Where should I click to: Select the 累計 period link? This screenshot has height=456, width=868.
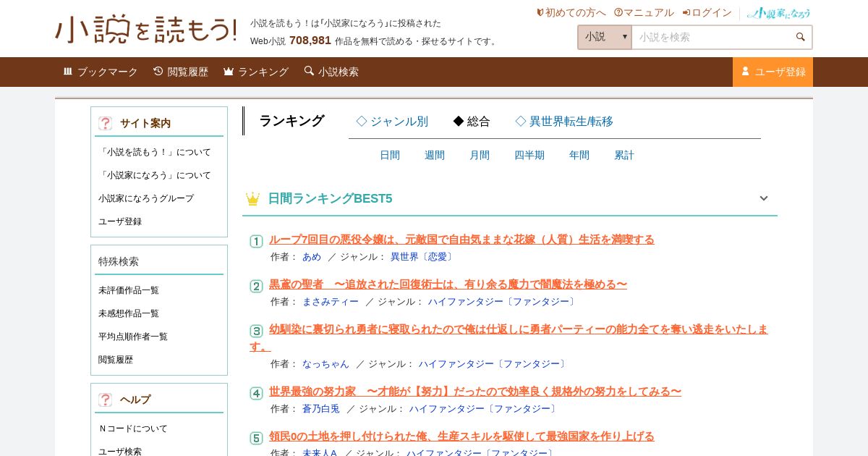[x=624, y=155]
